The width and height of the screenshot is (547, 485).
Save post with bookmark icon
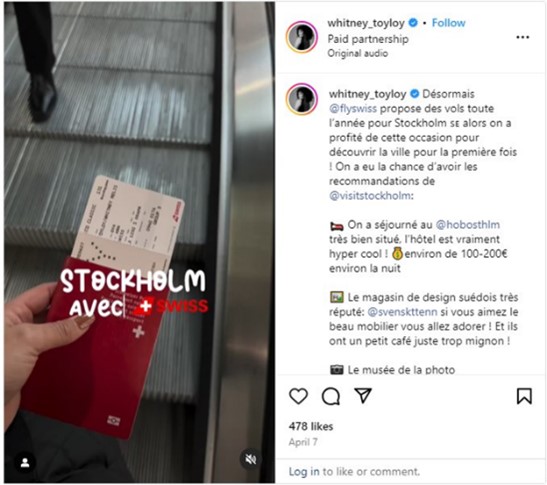(524, 396)
